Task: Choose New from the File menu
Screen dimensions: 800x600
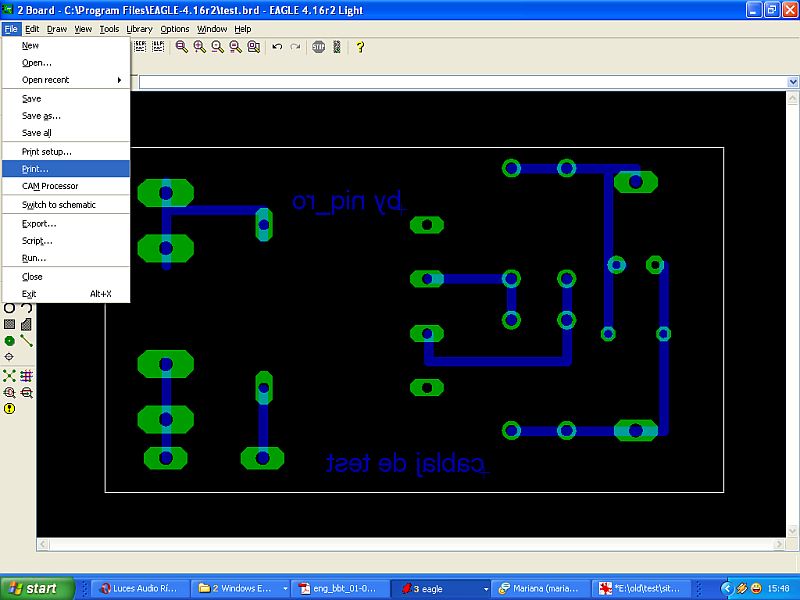Action: coord(66,45)
